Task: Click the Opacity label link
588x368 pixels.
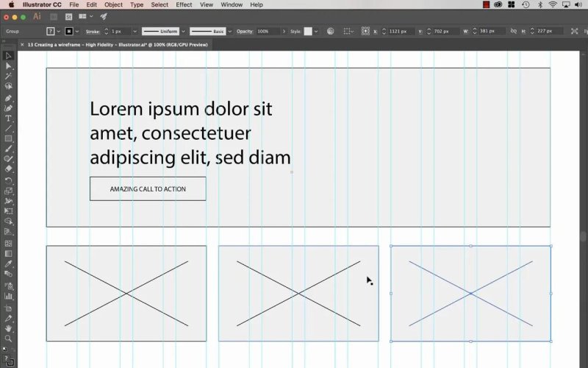Action: coord(245,32)
